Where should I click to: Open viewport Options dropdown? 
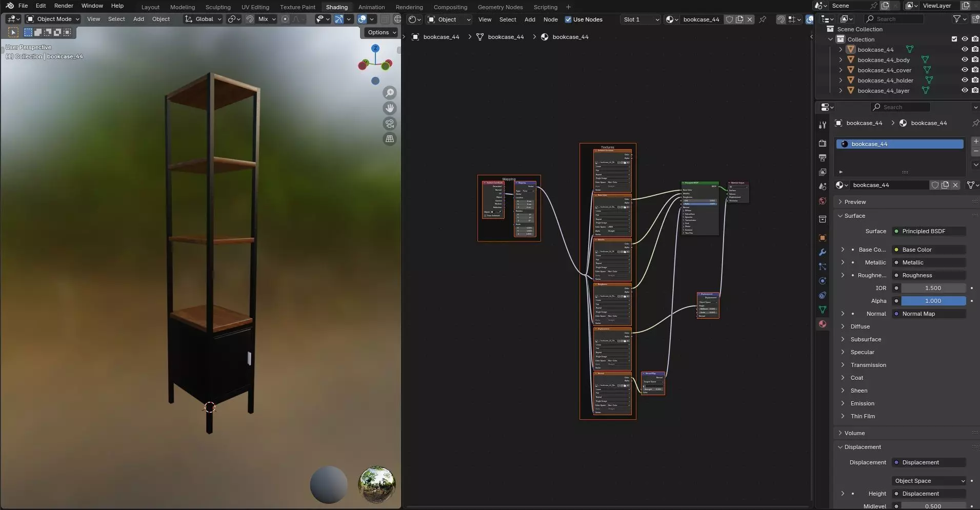pyautogui.click(x=382, y=32)
